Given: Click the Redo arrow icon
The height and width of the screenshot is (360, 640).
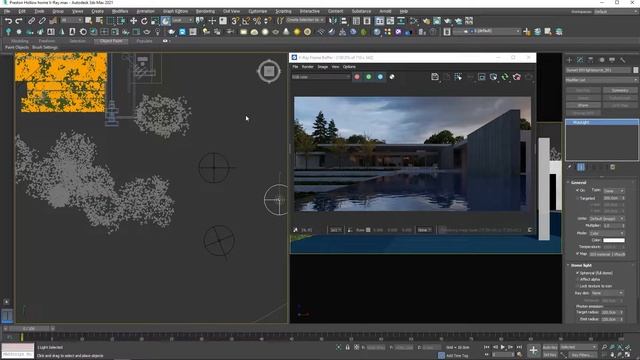Looking at the screenshot, I should click(x=19, y=20).
